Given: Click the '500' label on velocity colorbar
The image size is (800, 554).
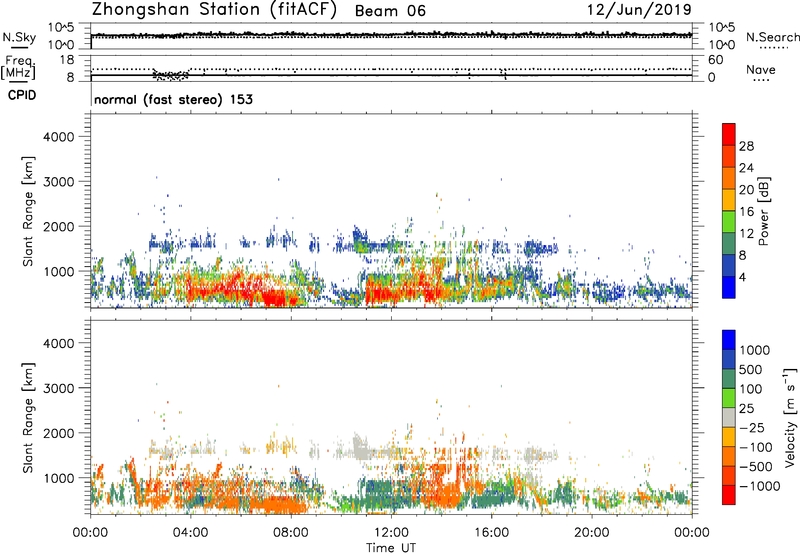Looking at the screenshot, I should [x=751, y=369].
